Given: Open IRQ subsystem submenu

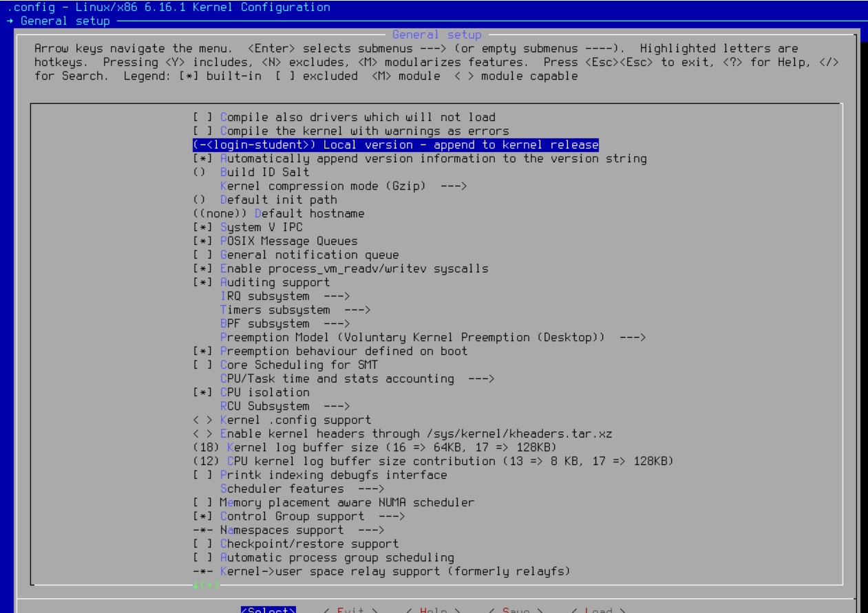Looking at the screenshot, I should point(286,296).
